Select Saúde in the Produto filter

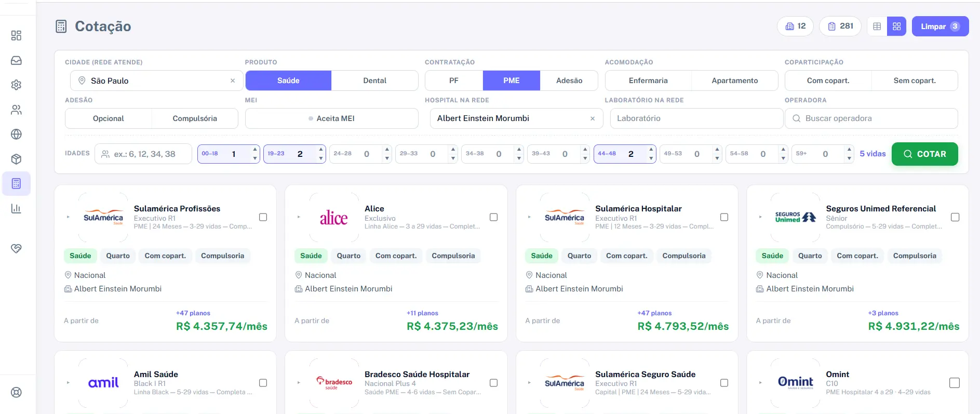point(288,81)
